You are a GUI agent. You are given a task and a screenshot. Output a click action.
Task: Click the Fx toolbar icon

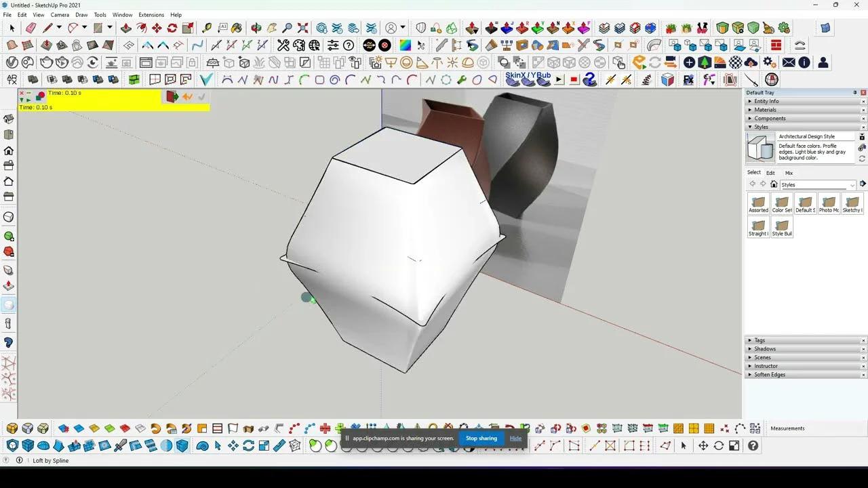click(688, 80)
